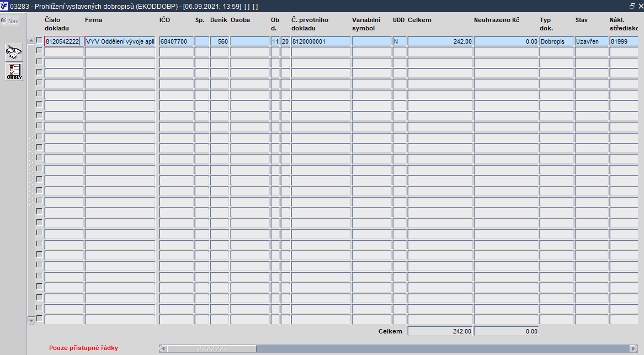The width and height of the screenshot is (644, 355).
Task: Click the Variabilní symbol column header
Action: point(366,24)
